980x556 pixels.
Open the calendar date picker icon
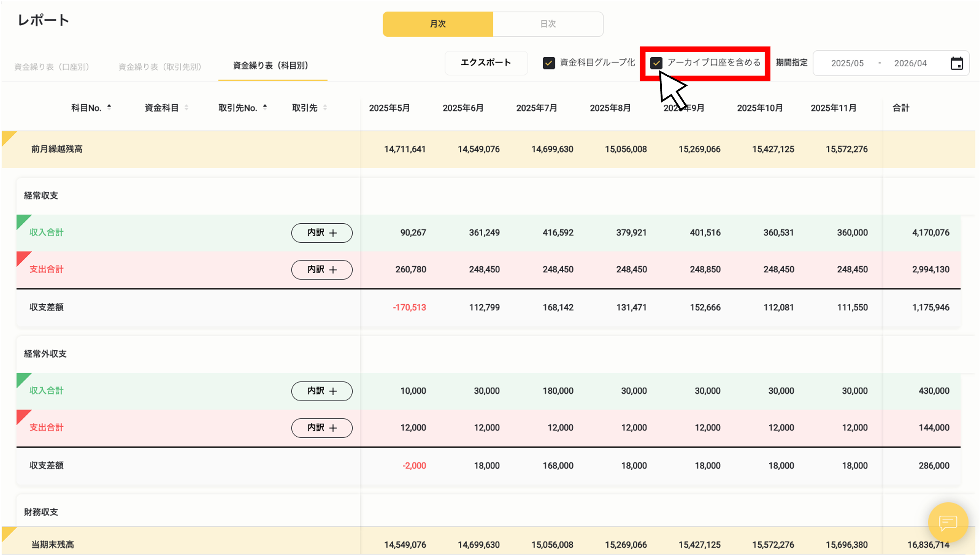pyautogui.click(x=957, y=63)
